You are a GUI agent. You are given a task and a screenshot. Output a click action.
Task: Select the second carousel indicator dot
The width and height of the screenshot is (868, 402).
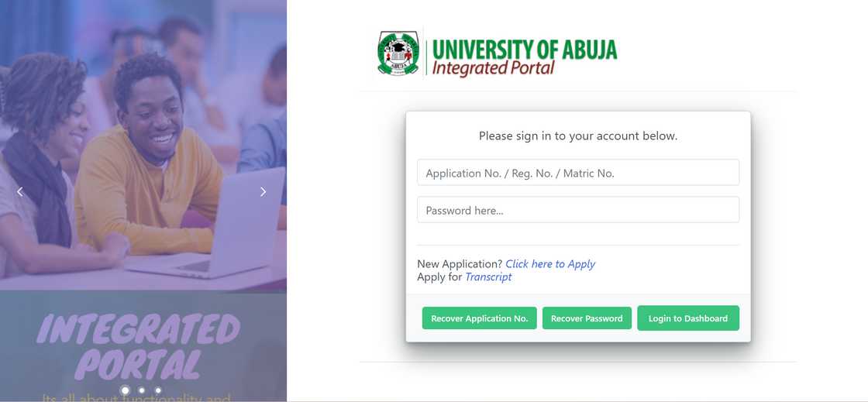coord(142,390)
